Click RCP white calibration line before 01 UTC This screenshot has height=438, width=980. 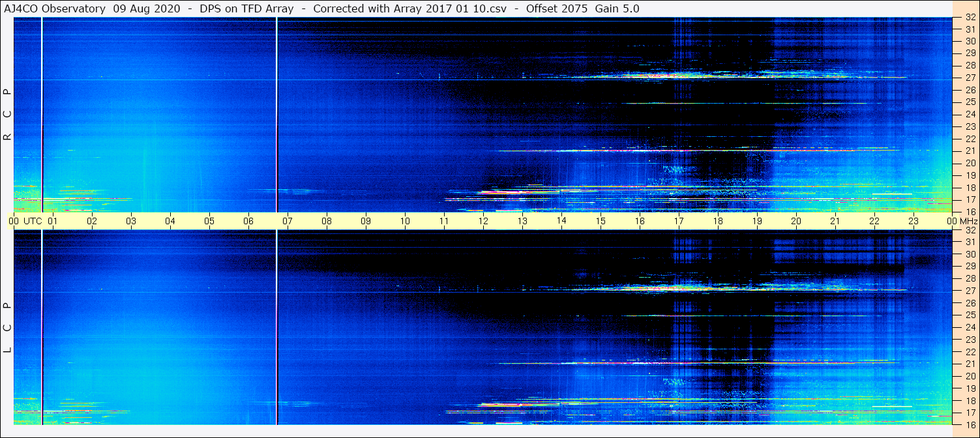(x=42, y=115)
